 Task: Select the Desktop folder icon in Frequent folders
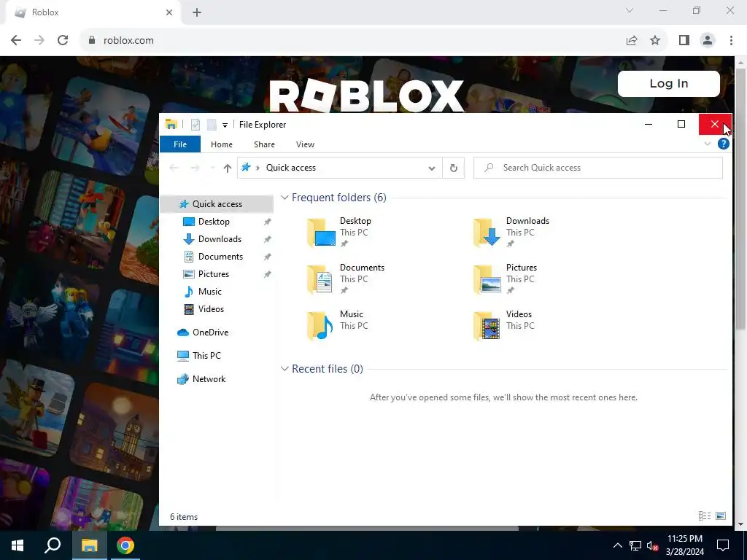321,233
